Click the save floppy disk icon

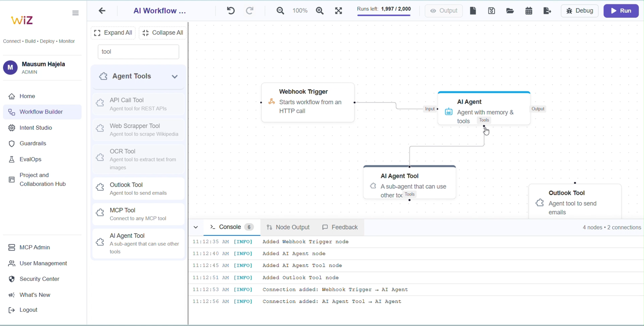point(491,11)
